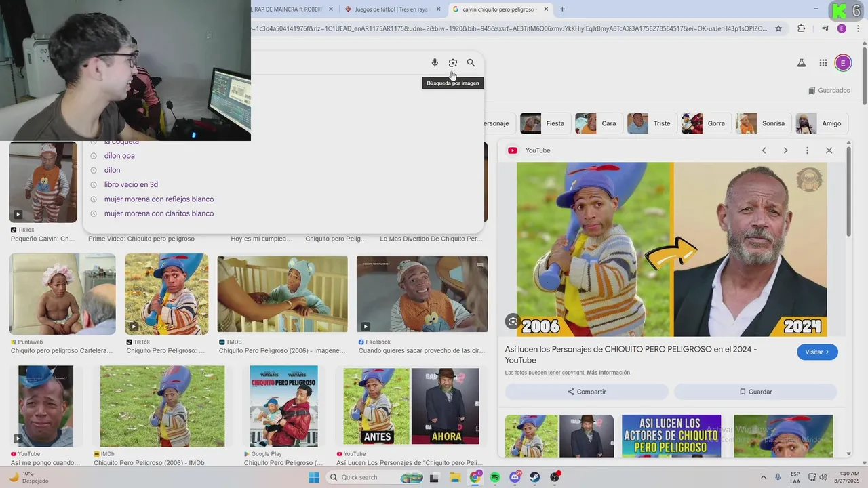Screen dimensions: 868x488
Task: Filter images by 'Amigo' chip
Action: pos(821,123)
